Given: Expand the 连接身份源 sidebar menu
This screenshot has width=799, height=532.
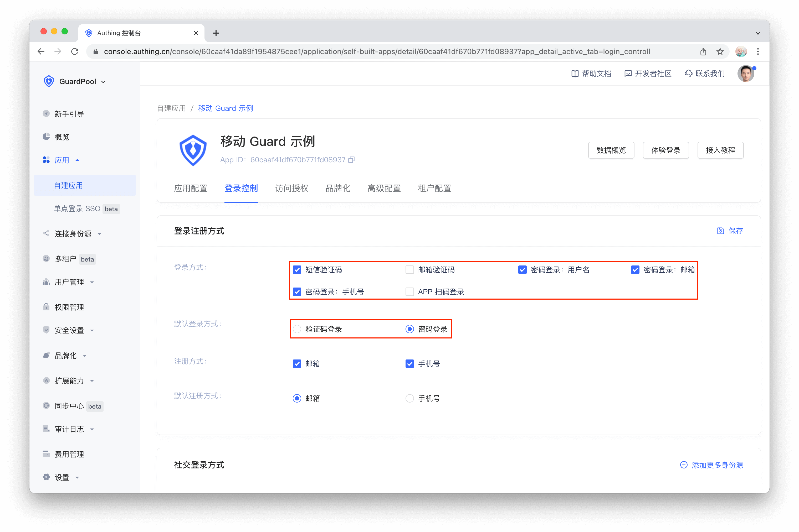Looking at the screenshot, I should 73,234.
